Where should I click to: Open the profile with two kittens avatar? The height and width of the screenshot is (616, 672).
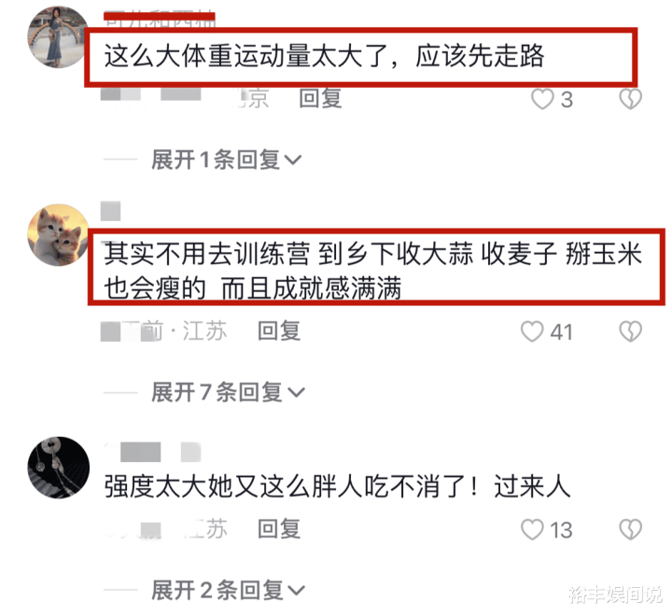point(59,235)
